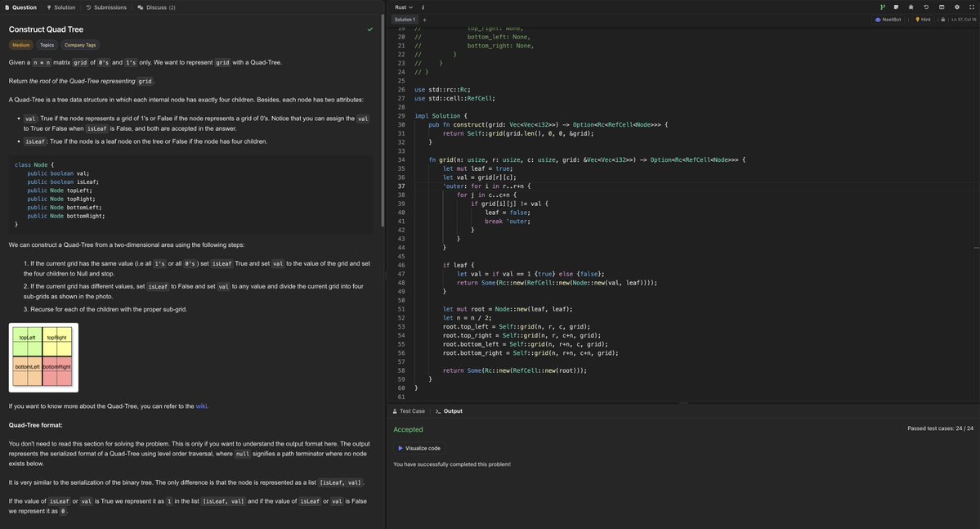Click 'root.top_left = Self::grid' line
This screenshot has height=529, width=980.
(517, 326)
